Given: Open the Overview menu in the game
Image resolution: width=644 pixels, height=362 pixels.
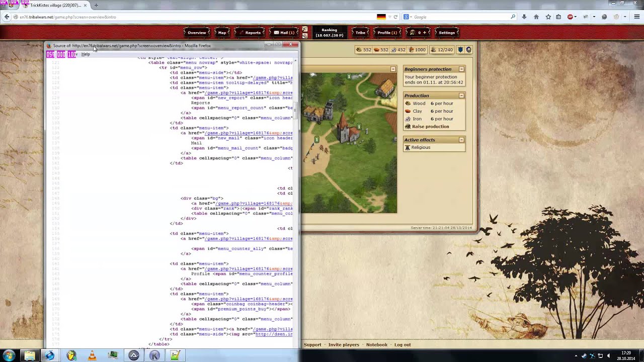Looking at the screenshot, I should [197, 33].
